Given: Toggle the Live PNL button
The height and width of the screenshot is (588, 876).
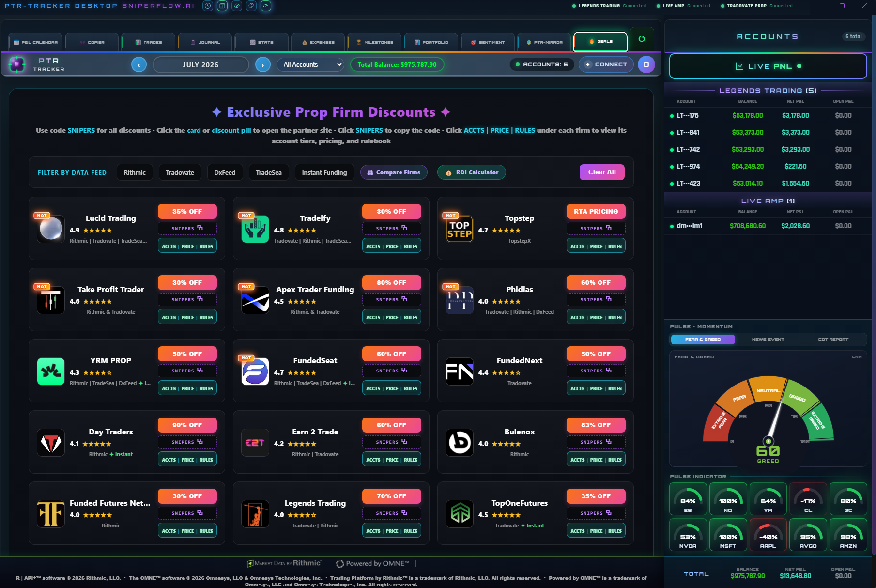Looking at the screenshot, I should tap(768, 66).
